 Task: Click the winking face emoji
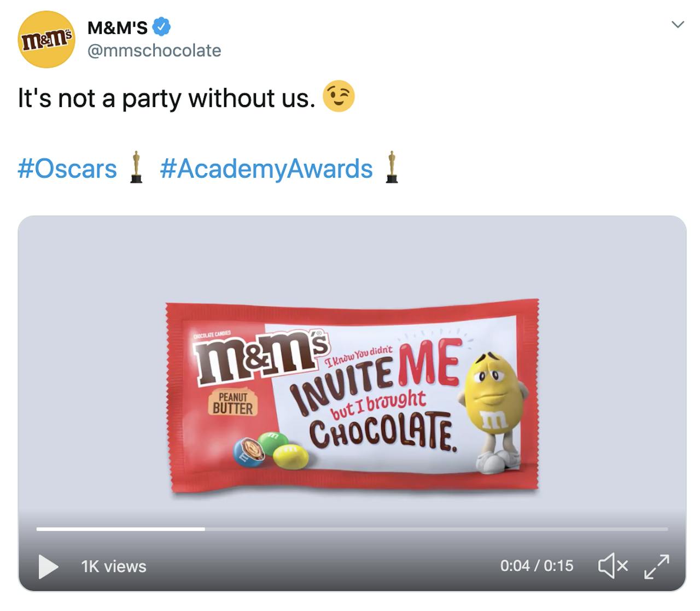point(339,97)
